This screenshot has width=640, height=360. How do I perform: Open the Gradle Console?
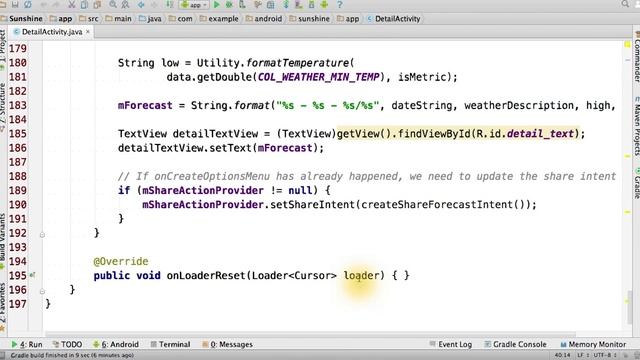coord(515,344)
